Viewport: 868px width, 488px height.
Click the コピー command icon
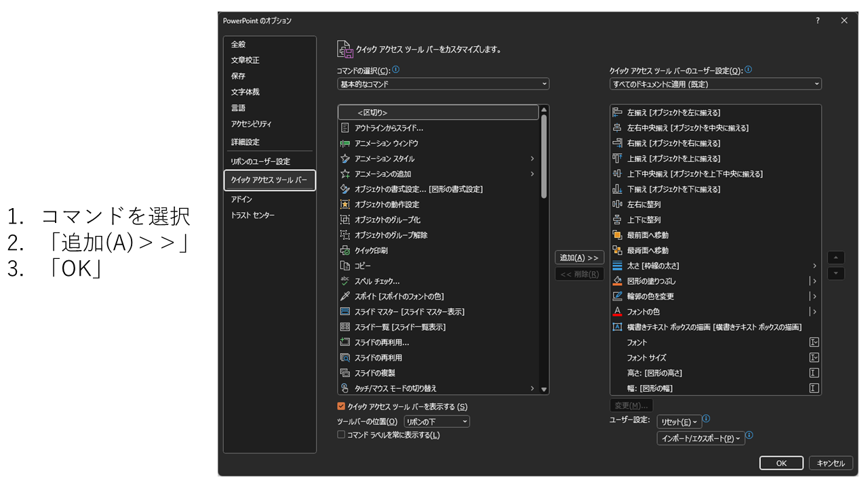(344, 266)
